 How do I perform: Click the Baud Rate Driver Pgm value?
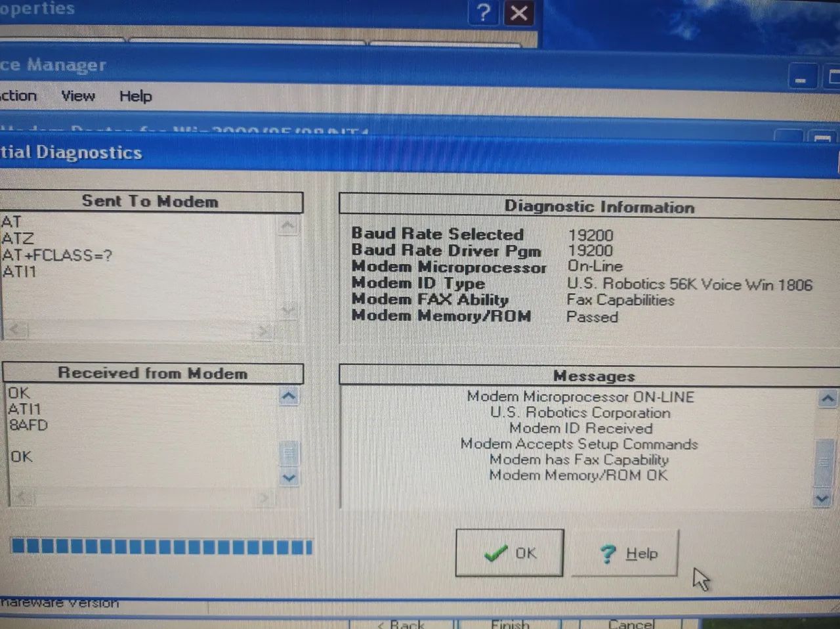(x=591, y=250)
